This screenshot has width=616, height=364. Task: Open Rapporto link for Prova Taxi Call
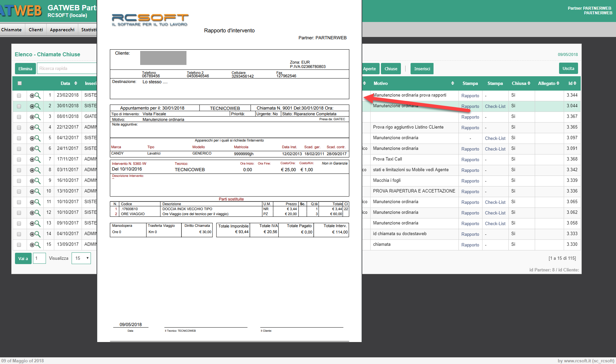[470, 160]
